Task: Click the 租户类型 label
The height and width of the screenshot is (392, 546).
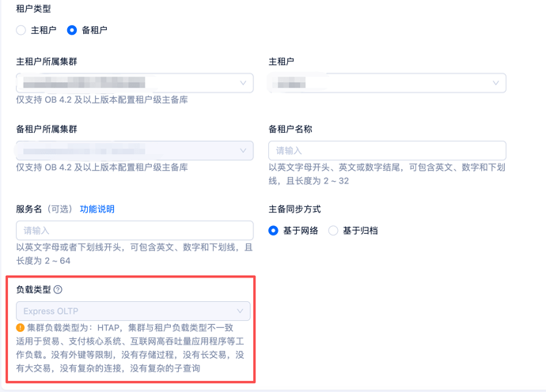Action: click(x=33, y=9)
